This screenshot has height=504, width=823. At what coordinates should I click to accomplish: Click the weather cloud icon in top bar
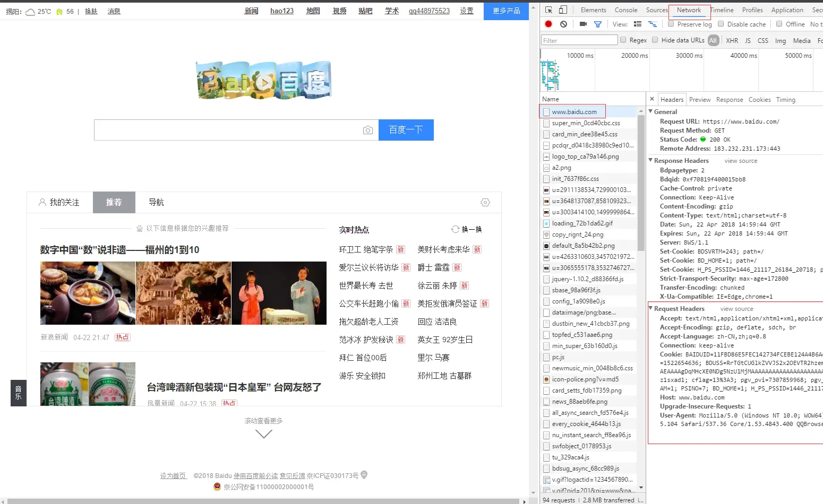[30, 11]
